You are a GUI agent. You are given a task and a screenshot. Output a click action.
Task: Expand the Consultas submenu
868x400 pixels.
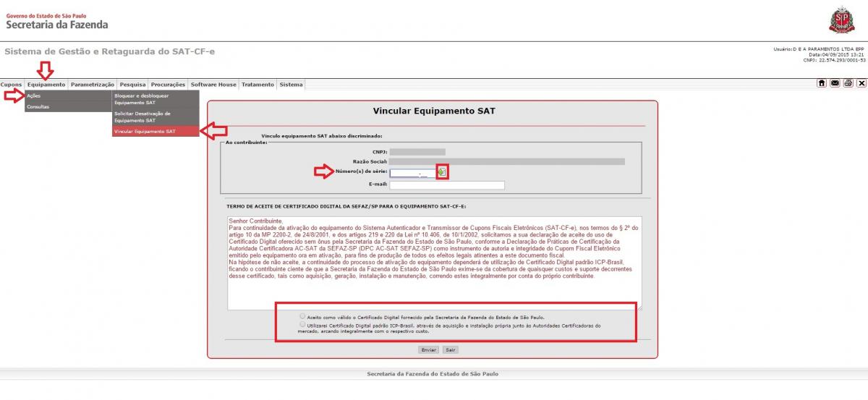[x=67, y=106]
